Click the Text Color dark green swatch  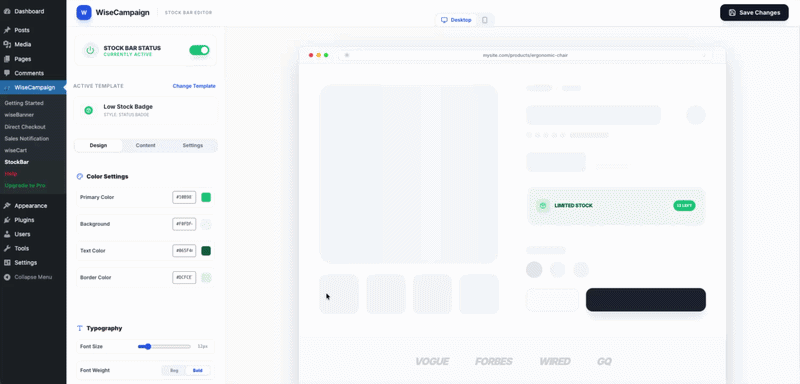[206, 251]
